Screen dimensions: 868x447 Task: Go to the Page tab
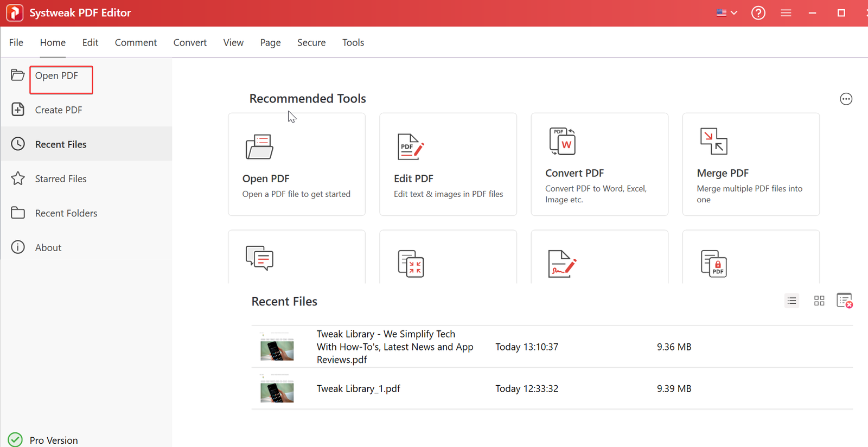[x=270, y=42]
